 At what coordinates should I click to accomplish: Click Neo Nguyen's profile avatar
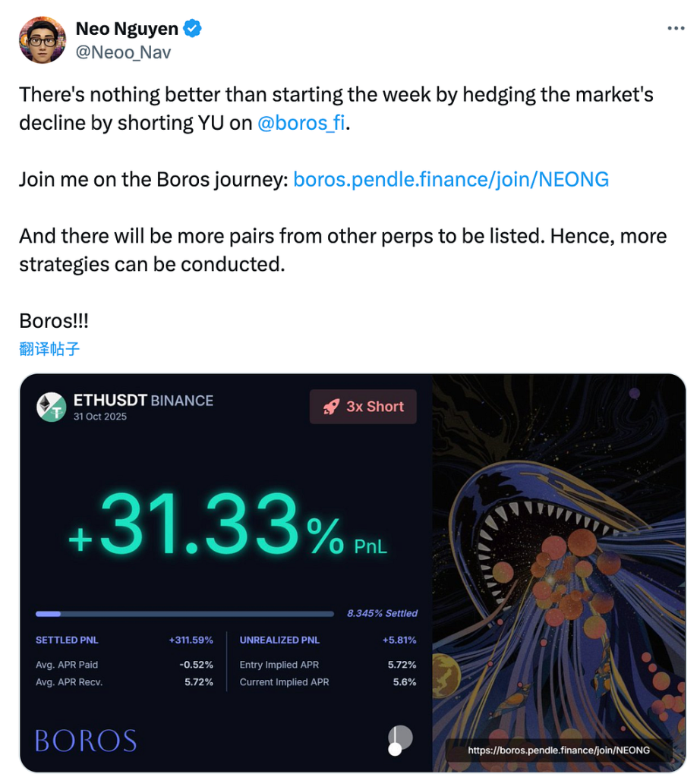(x=43, y=39)
